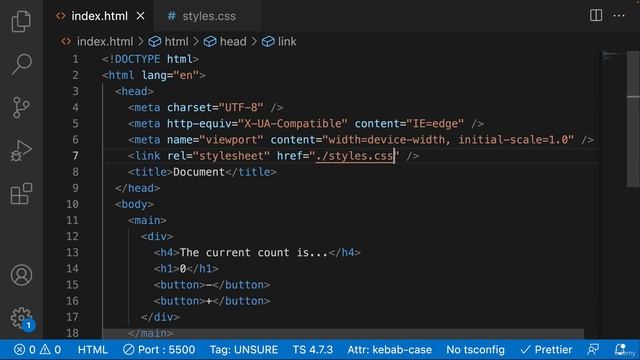Open the Manage settings gear
Screen dimensions: 640x360
21,318
